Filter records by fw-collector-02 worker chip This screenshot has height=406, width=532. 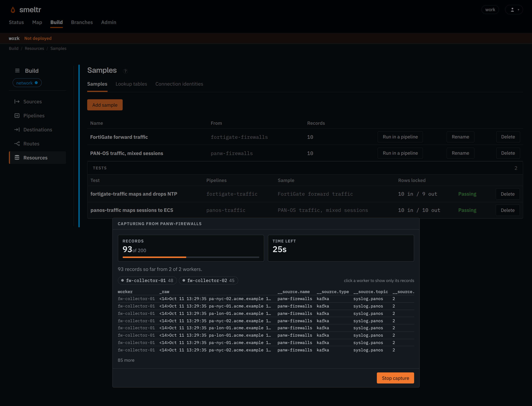(x=209, y=281)
